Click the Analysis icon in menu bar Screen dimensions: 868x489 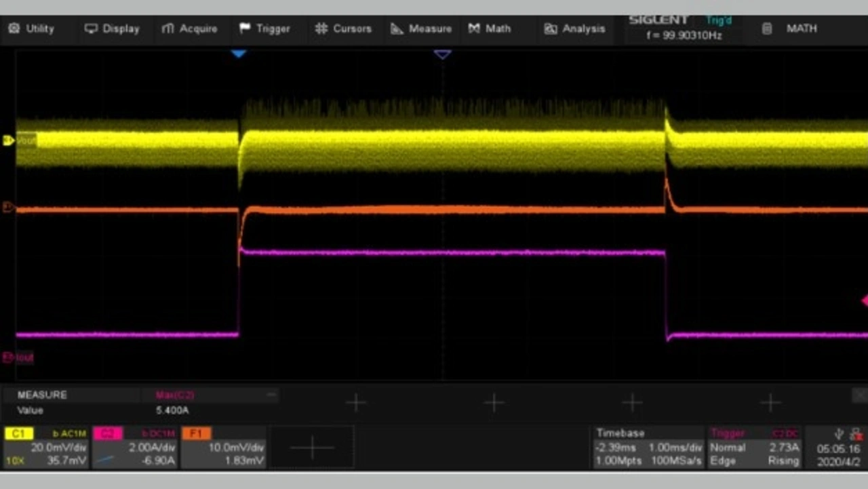coord(551,28)
